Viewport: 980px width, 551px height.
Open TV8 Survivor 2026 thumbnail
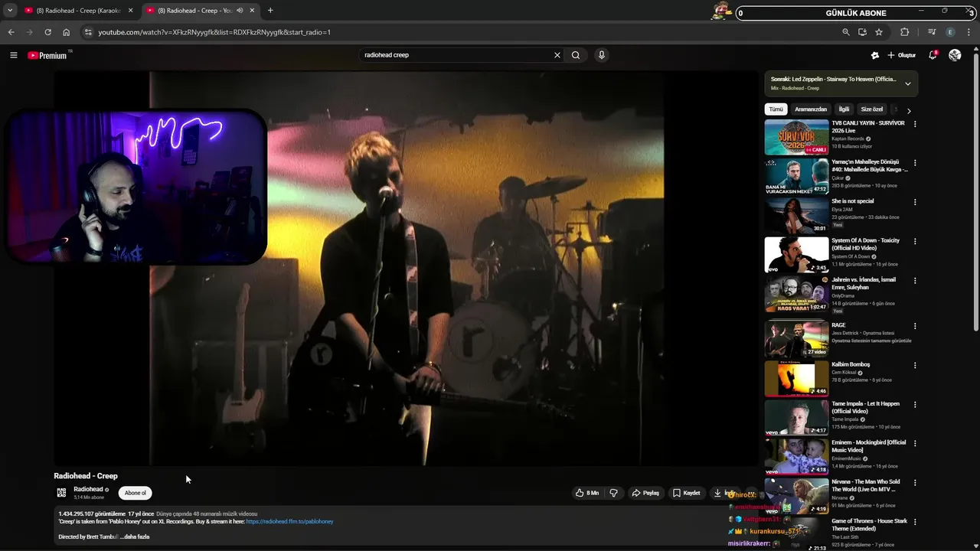point(796,137)
